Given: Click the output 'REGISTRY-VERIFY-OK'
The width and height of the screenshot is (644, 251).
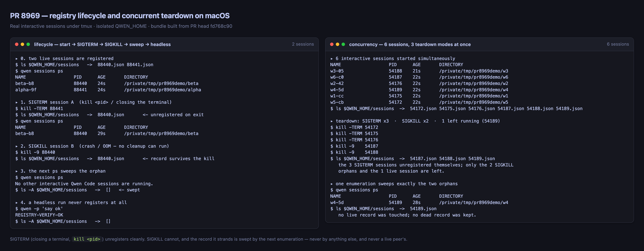Looking at the screenshot, I should [39, 215].
